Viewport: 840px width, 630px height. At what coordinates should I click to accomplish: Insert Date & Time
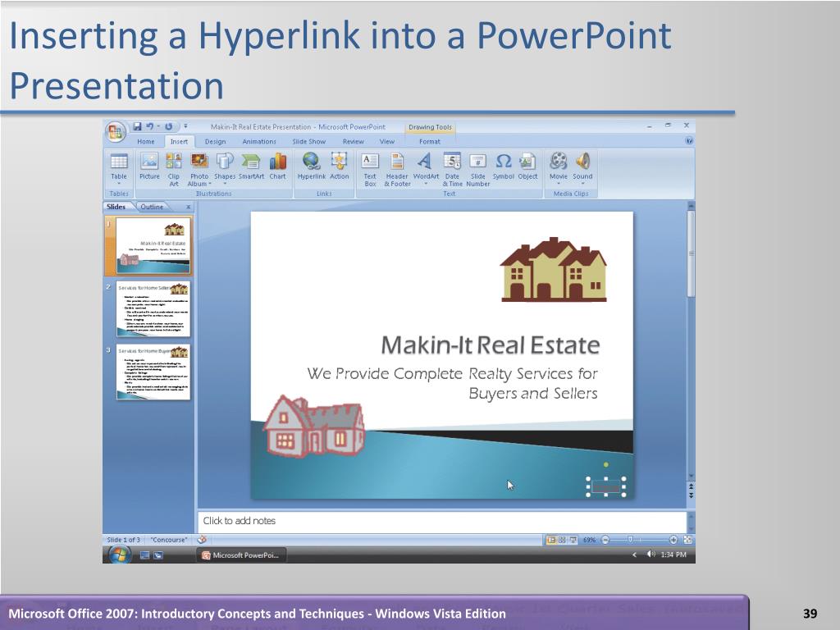452,169
